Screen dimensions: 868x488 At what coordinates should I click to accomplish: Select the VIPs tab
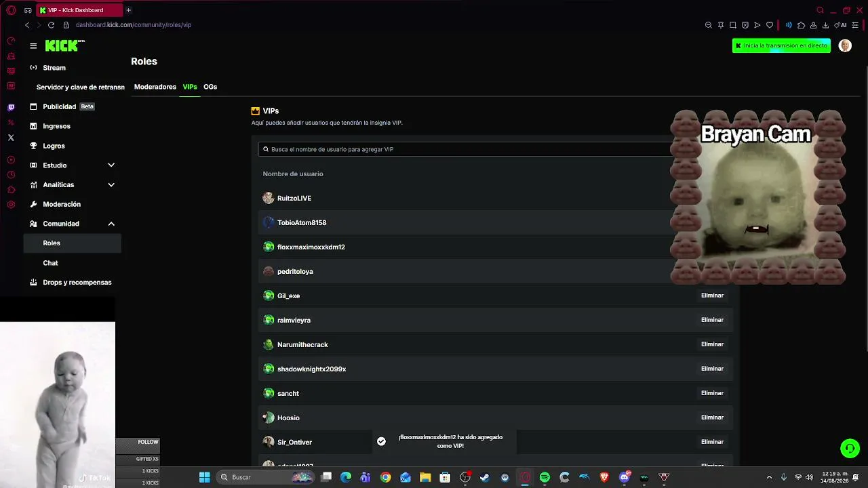point(190,87)
